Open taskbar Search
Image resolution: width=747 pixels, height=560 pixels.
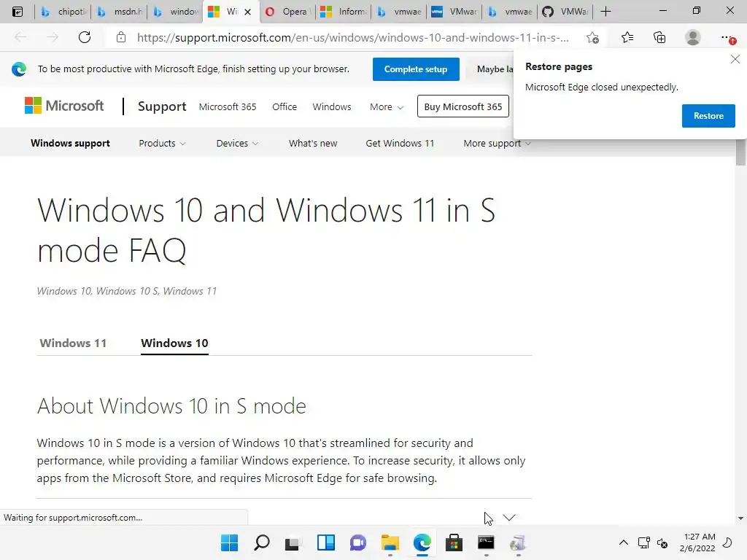coord(262,542)
